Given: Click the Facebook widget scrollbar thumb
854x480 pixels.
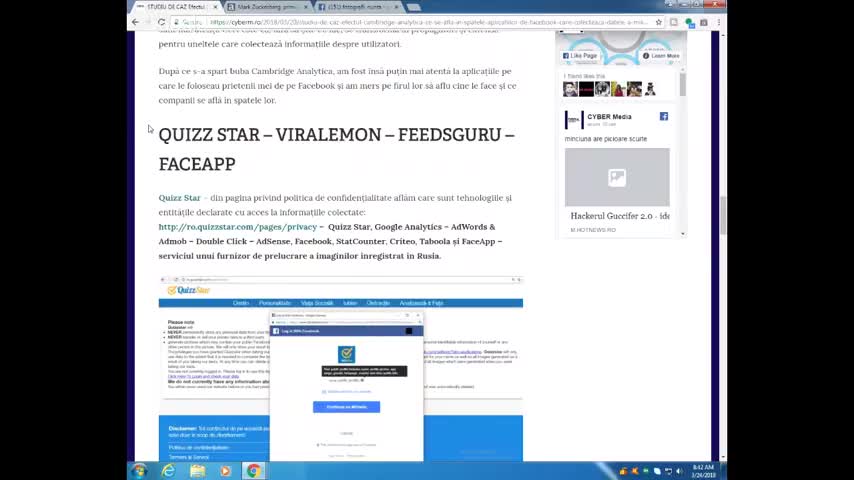Looking at the screenshot, I should pos(683,85).
